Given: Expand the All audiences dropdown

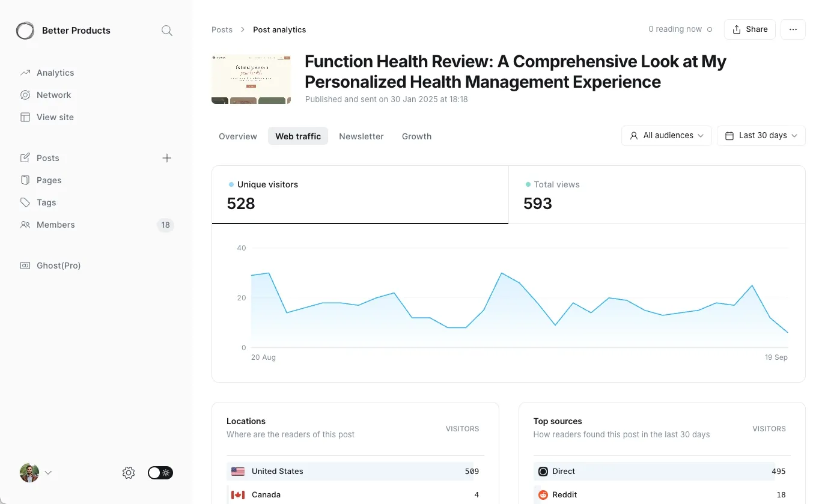Looking at the screenshot, I should [666, 136].
